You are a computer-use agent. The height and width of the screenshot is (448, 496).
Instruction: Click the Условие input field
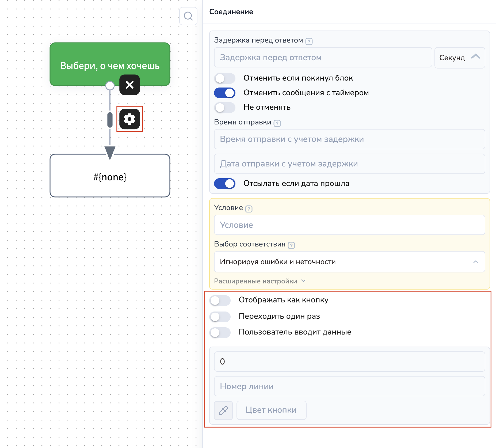click(x=349, y=225)
